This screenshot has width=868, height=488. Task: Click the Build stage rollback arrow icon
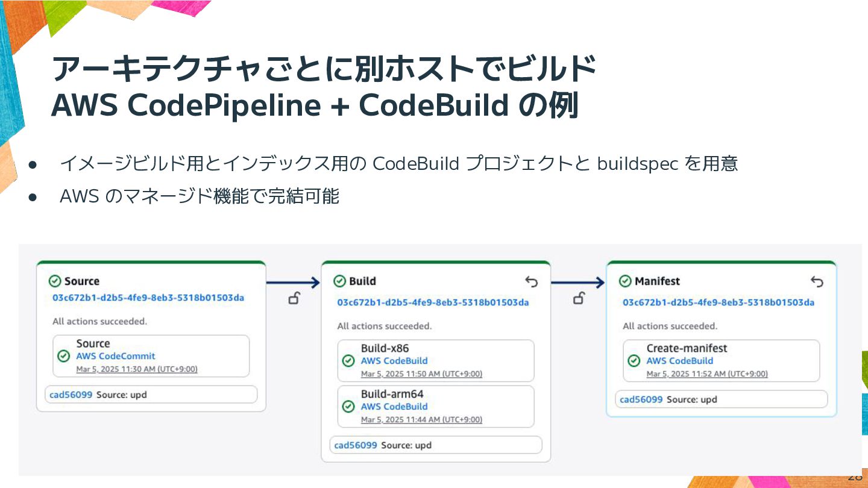pos(531,281)
